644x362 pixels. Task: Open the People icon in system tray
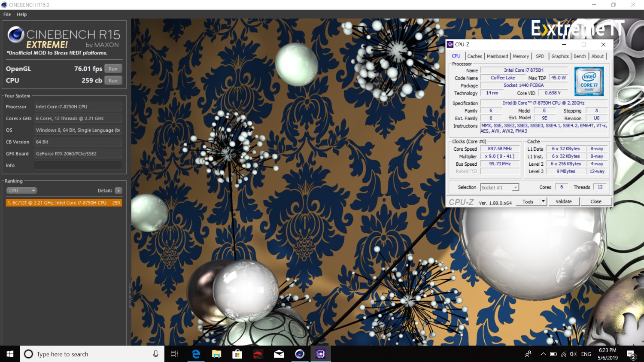click(528, 354)
